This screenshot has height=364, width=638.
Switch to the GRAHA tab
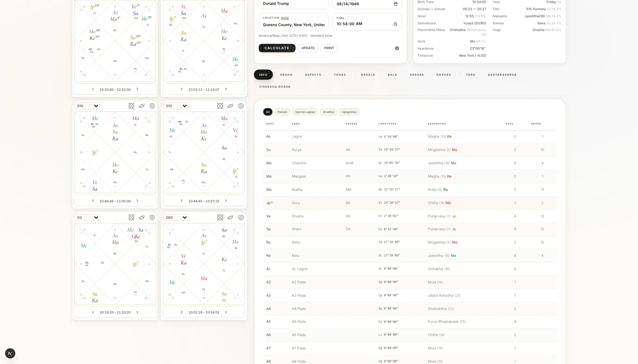(286, 75)
